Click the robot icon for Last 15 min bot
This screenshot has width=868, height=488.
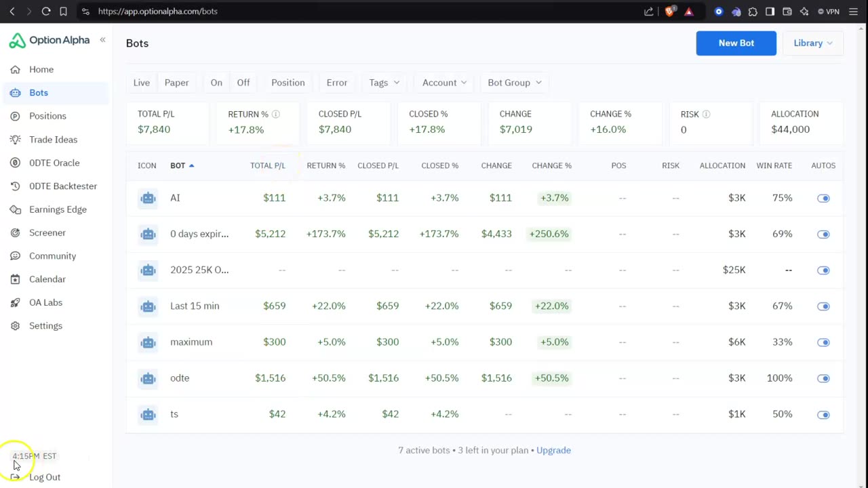(x=148, y=306)
